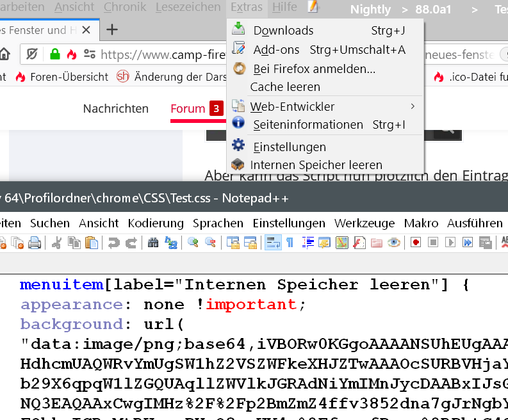This screenshot has height=420, width=508.
Task: Open a new Firefox tab
Action: pos(112,30)
